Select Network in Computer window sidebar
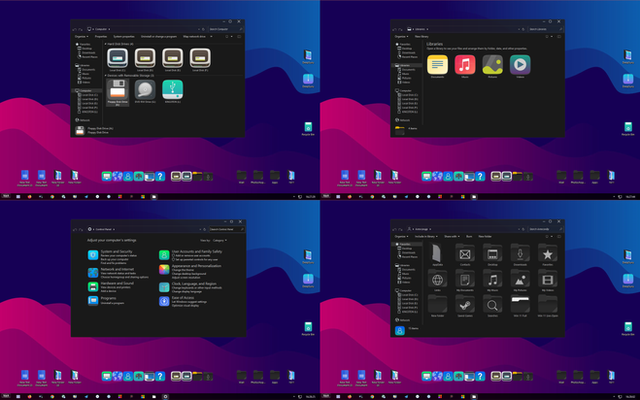 (84, 120)
